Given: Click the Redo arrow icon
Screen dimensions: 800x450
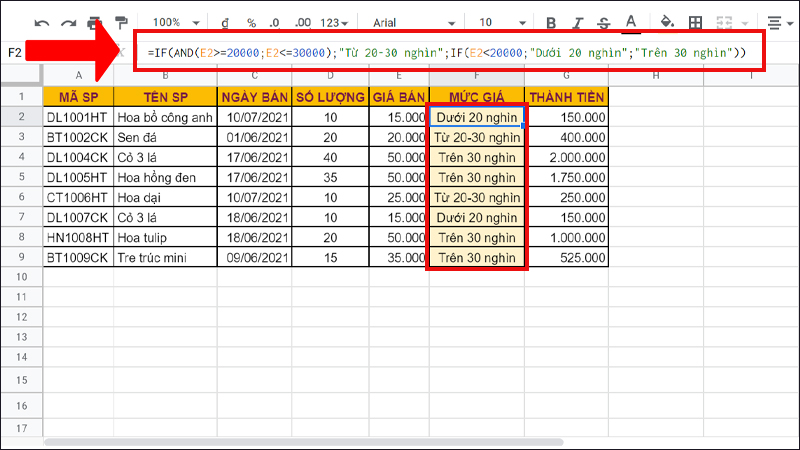Looking at the screenshot, I should (x=68, y=22).
